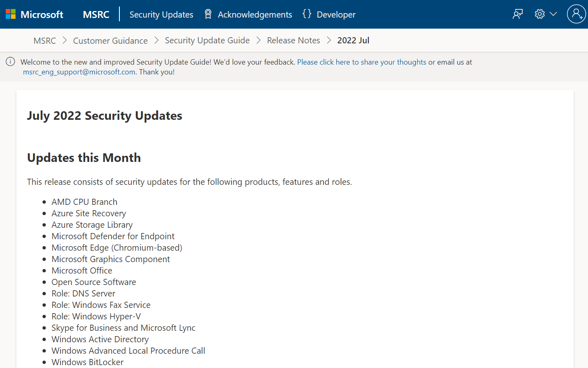The width and height of the screenshot is (588, 368).
Task: Open the MSRC header link
Action: [96, 15]
